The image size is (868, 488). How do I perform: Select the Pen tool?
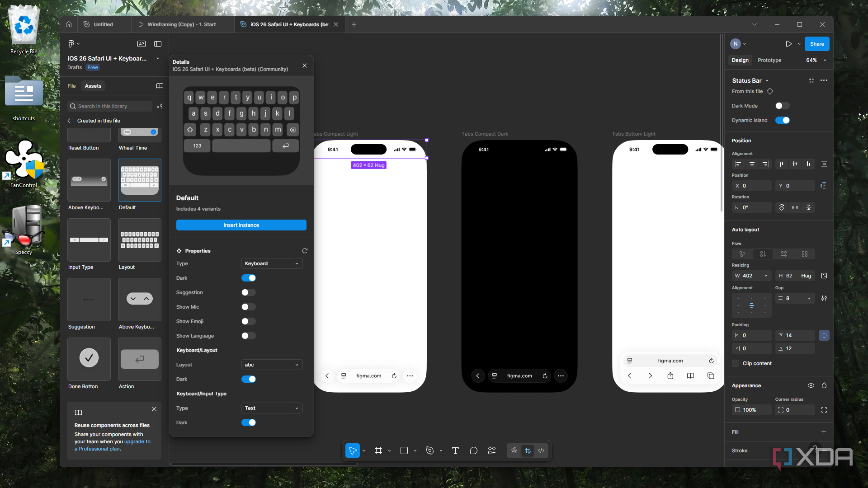click(430, 450)
